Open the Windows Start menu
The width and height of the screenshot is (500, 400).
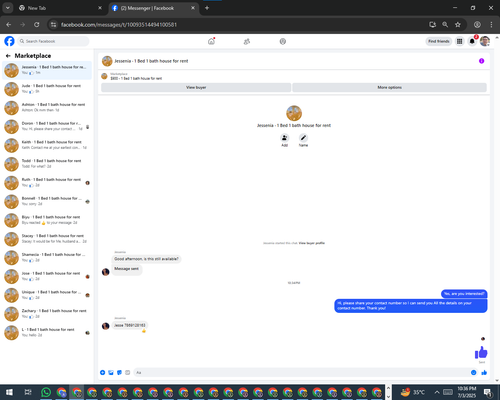[9, 392]
